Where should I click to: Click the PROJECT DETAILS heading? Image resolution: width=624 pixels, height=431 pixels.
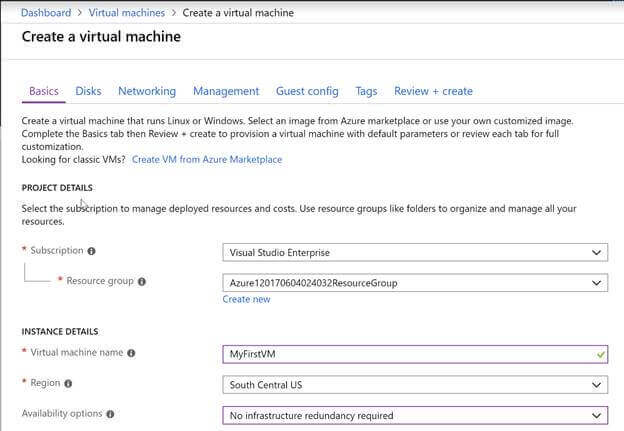point(57,188)
